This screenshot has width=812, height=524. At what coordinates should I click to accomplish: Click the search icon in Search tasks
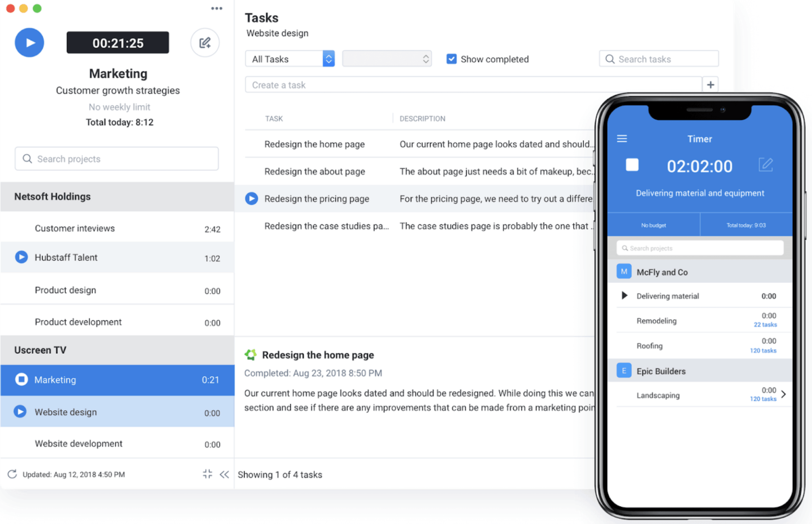click(x=610, y=59)
